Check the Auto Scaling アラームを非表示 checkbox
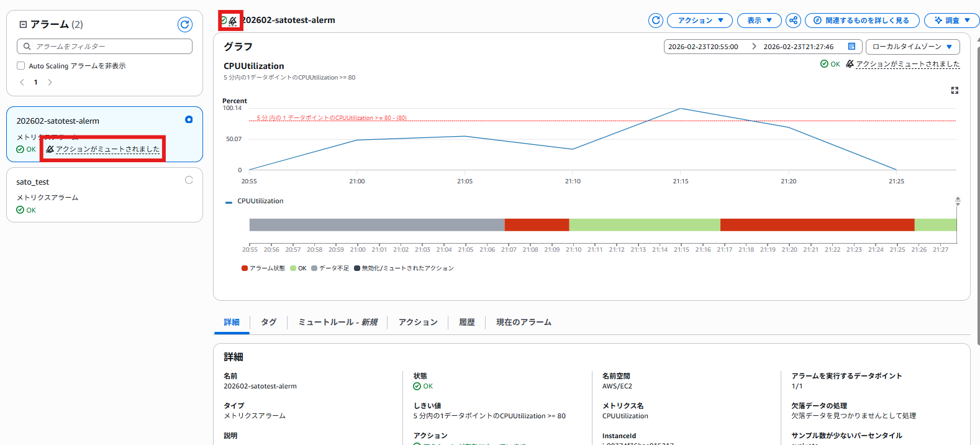 pos(21,66)
